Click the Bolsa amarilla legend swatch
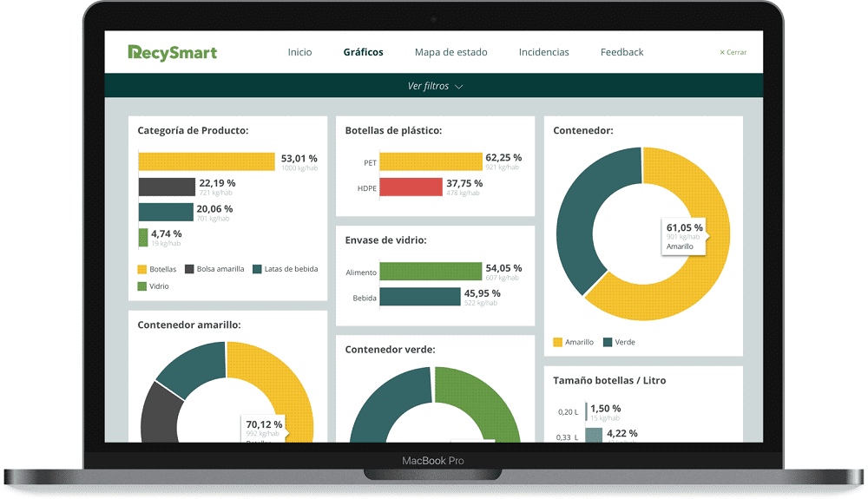 [189, 269]
